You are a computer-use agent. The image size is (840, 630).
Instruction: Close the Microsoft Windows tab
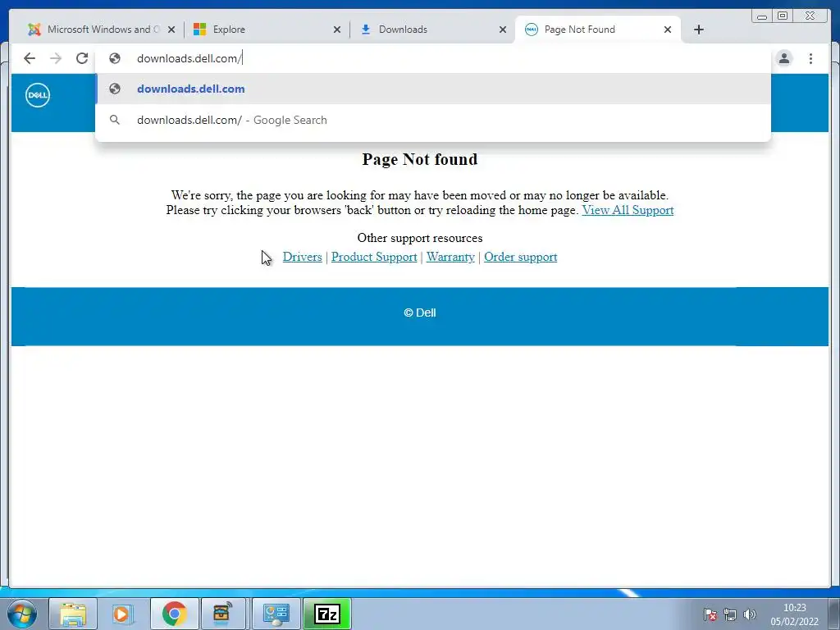[x=171, y=30]
